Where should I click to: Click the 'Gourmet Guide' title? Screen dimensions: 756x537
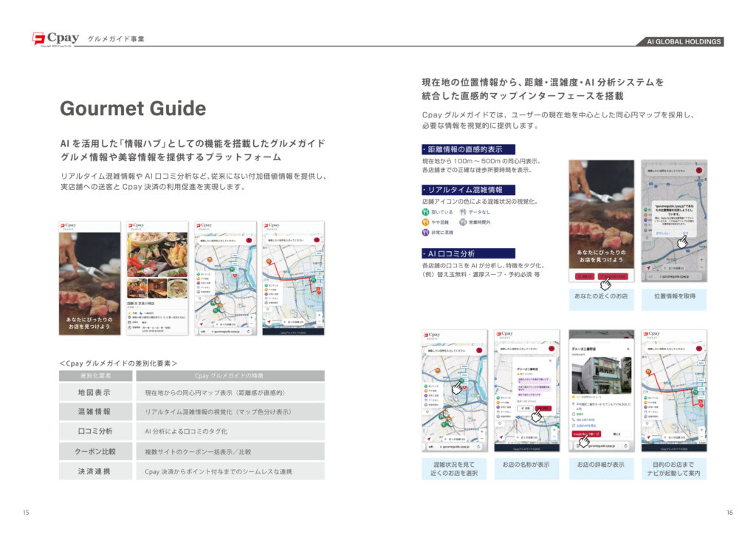(133, 109)
